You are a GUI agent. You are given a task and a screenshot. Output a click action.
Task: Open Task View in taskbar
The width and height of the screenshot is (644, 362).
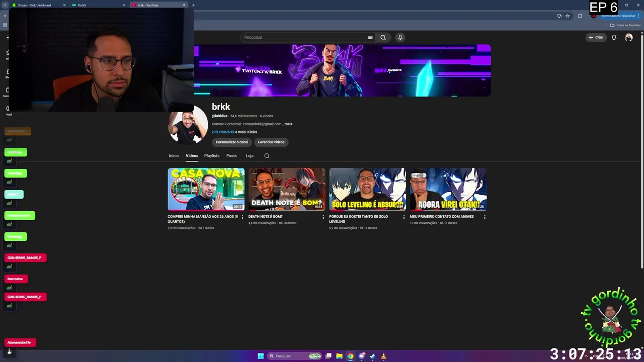[x=329, y=356]
